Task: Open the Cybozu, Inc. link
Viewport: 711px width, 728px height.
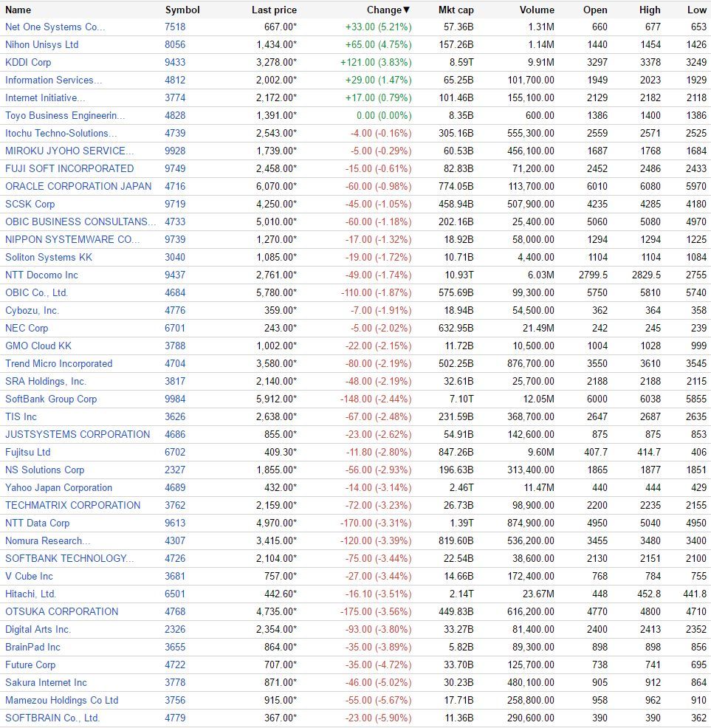Action: [32, 310]
